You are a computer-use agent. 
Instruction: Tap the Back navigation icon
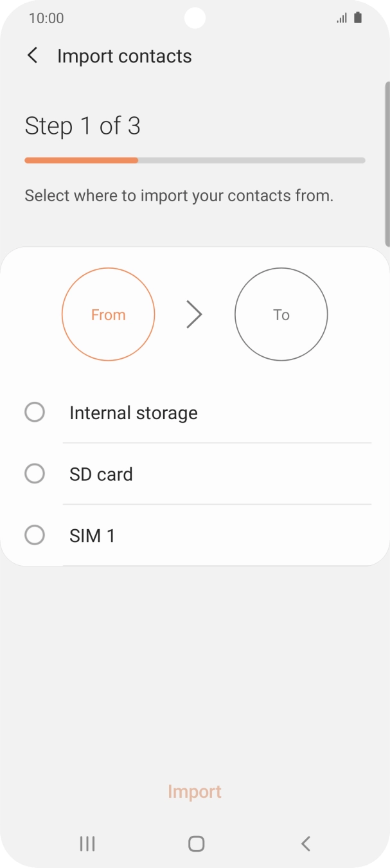pos(305,844)
